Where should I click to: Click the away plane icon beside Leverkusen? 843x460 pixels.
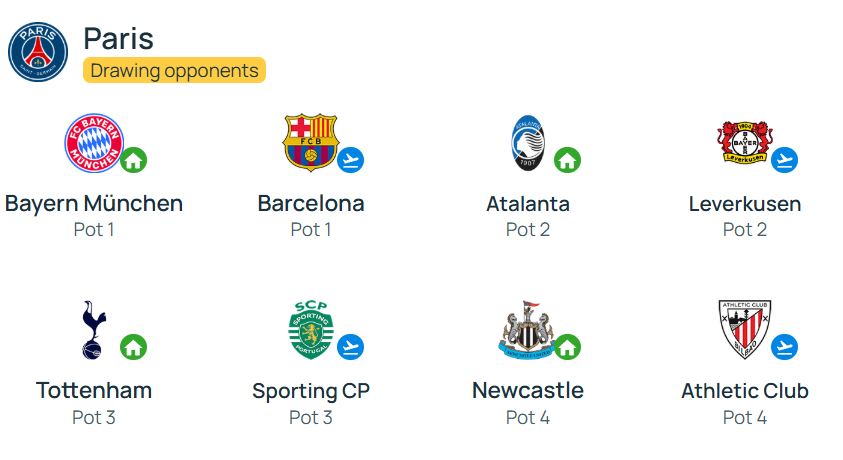point(784,160)
